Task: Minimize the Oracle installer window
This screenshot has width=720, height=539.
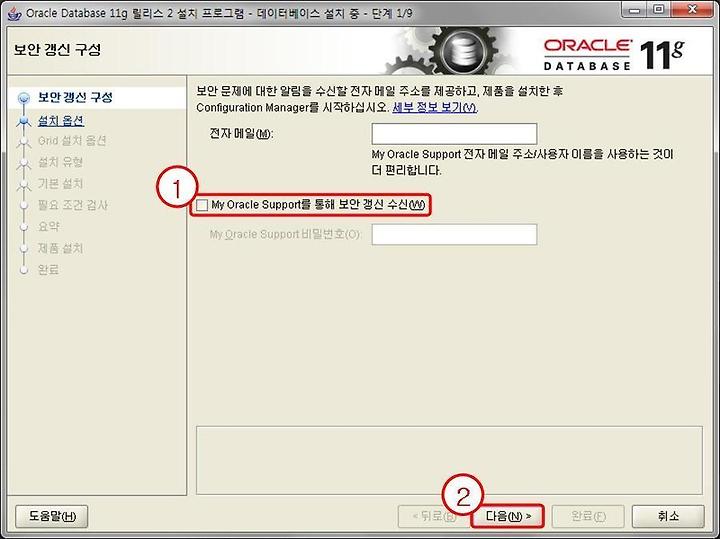Action: 635,9
